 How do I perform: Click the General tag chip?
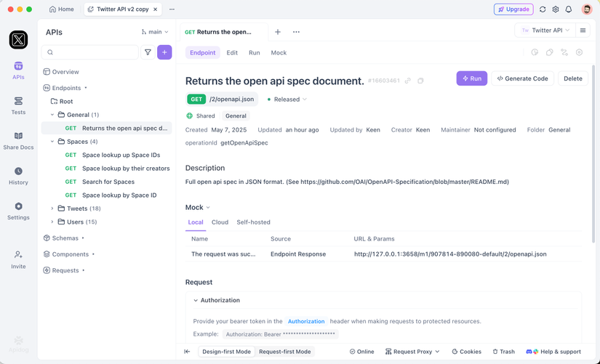236,116
